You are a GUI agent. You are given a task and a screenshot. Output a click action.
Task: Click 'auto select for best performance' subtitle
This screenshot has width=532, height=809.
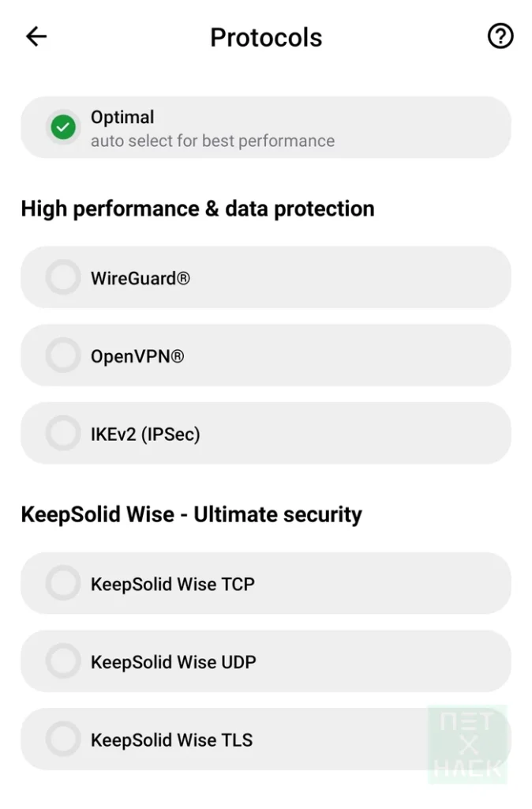(212, 141)
